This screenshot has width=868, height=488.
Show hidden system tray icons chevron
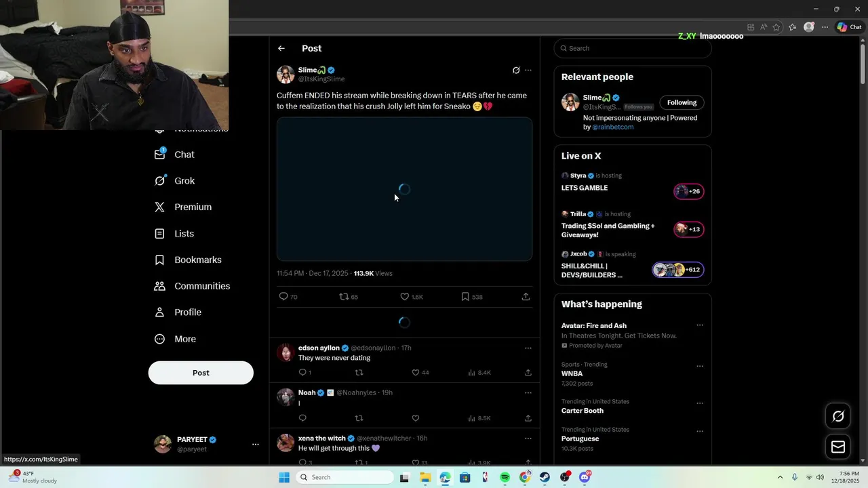(780, 477)
